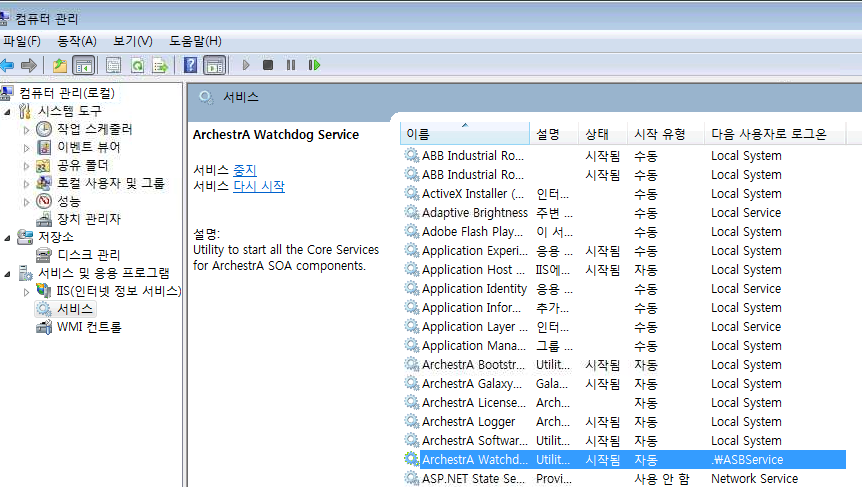Sort by the 시작 유형 column header
This screenshot has height=487, width=862.
point(666,134)
